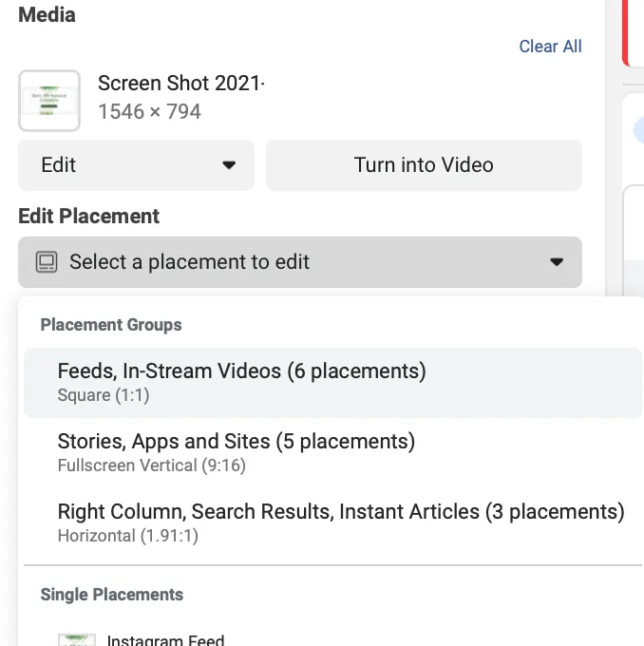This screenshot has width=644, height=646.
Task: Click the Screen Shot 2021 file name
Action: (x=181, y=84)
